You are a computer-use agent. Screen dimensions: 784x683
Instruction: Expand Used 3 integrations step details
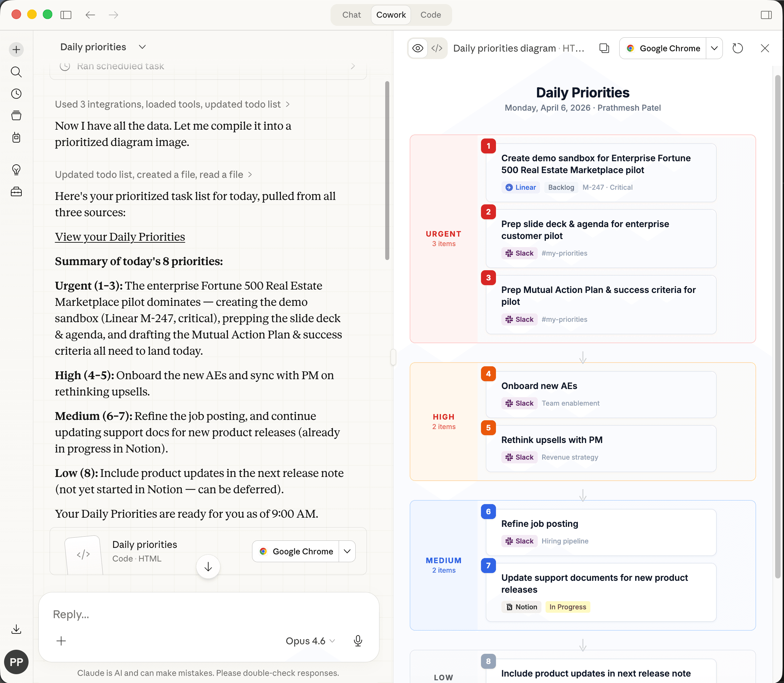click(172, 105)
